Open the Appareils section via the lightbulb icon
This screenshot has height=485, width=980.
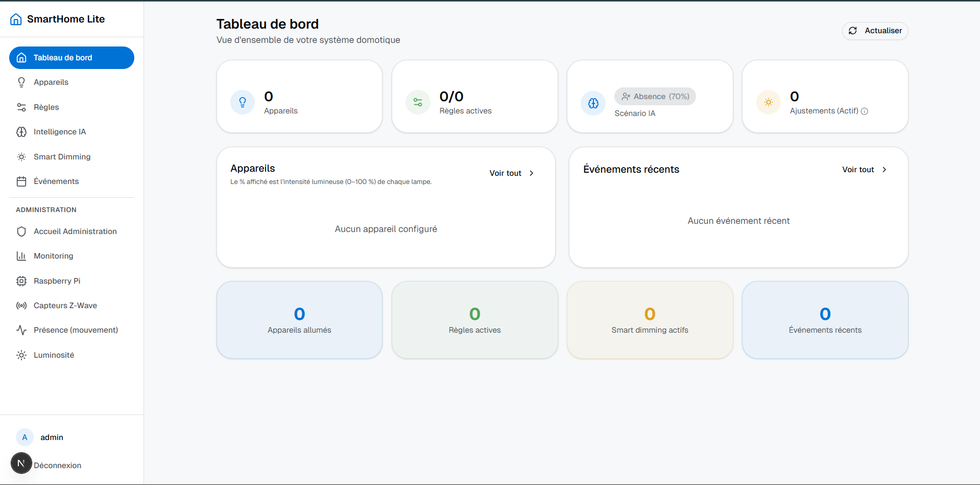(x=21, y=82)
